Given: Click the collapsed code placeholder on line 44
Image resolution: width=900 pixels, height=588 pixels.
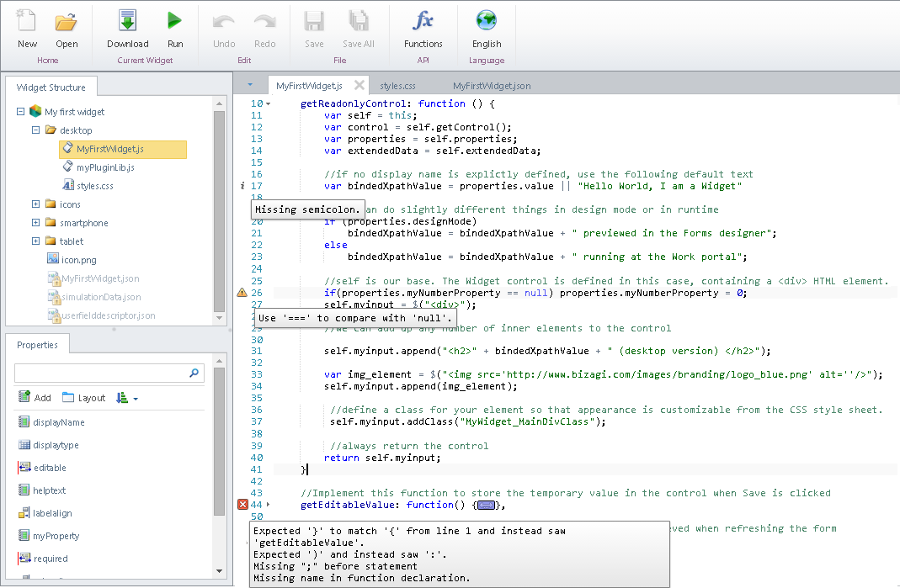Looking at the screenshot, I should (x=486, y=505).
